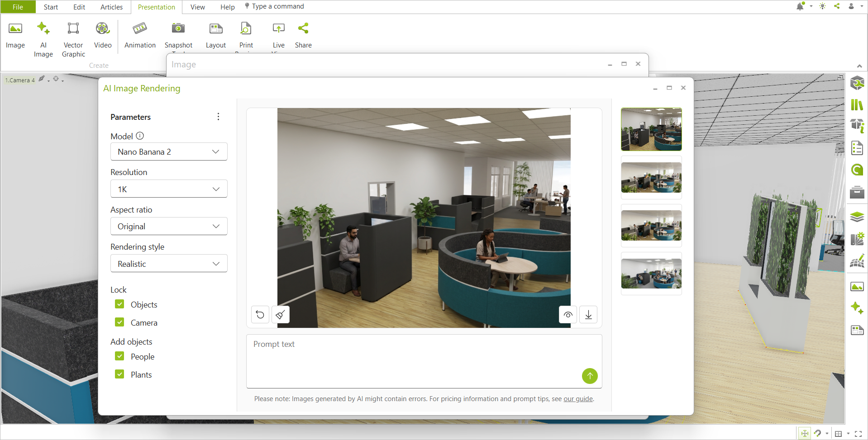Open the View menu tab
The width and height of the screenshot is (868, 440).
[x=197, y=7]
